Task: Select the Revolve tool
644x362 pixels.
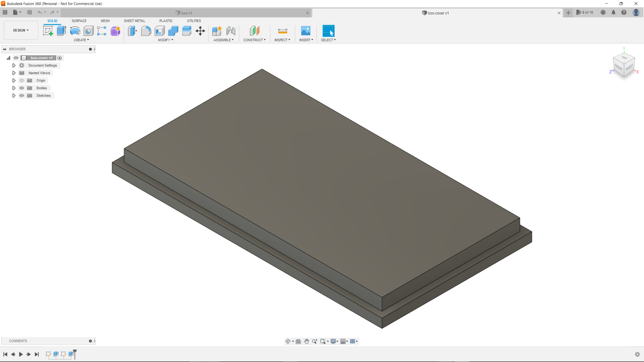Action: 75,31
